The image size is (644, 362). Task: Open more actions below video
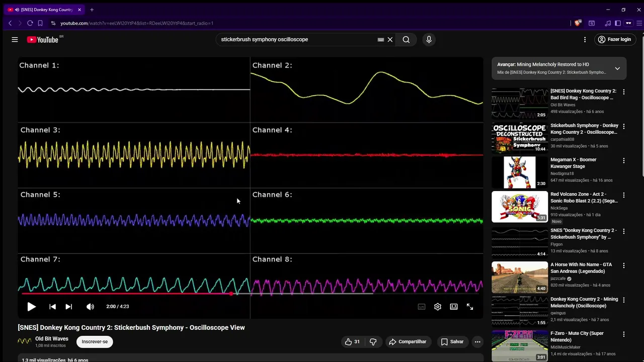[x=477, y=342]
